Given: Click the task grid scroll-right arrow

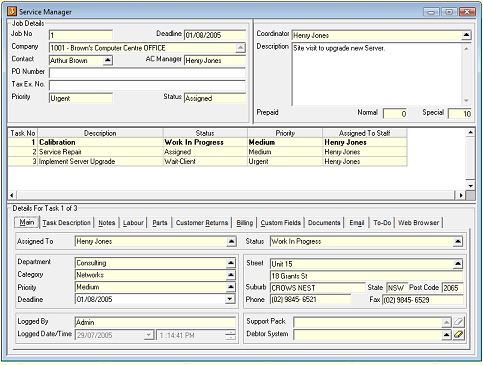Looking at the screenshot, I should pos(461,195).
